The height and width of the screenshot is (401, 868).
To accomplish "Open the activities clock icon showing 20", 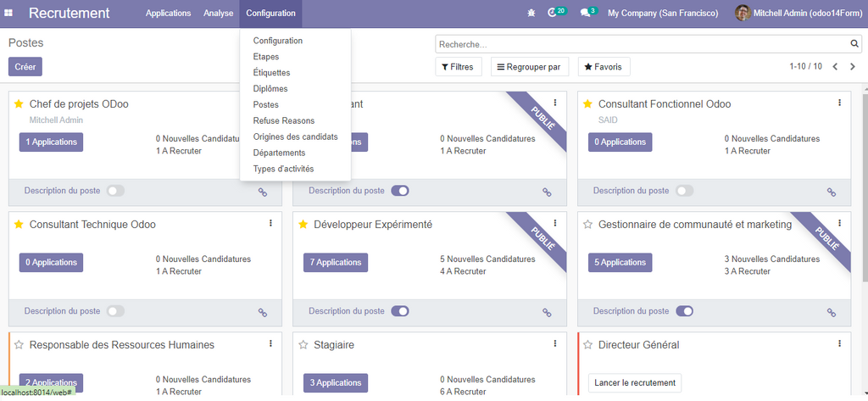I will (554, 13).
